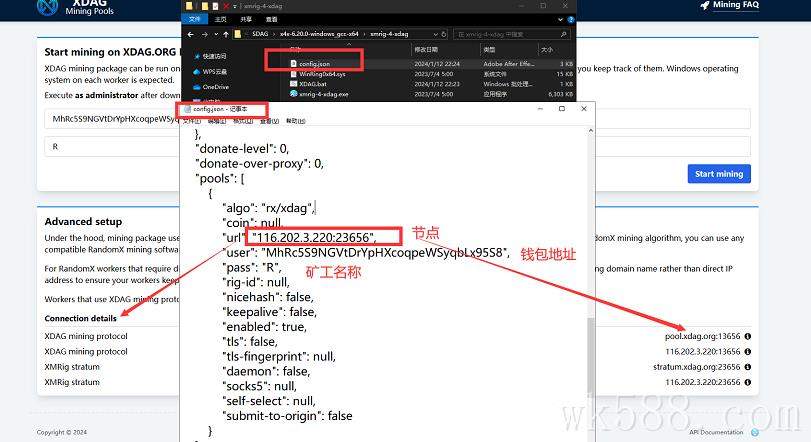Open Notepad 格式 menu
Viewport: 811px width, 442px height.
pos(243,121)
